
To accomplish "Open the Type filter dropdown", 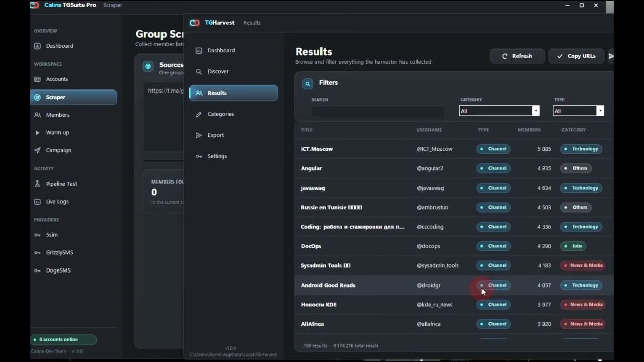I will pos(579,111).
